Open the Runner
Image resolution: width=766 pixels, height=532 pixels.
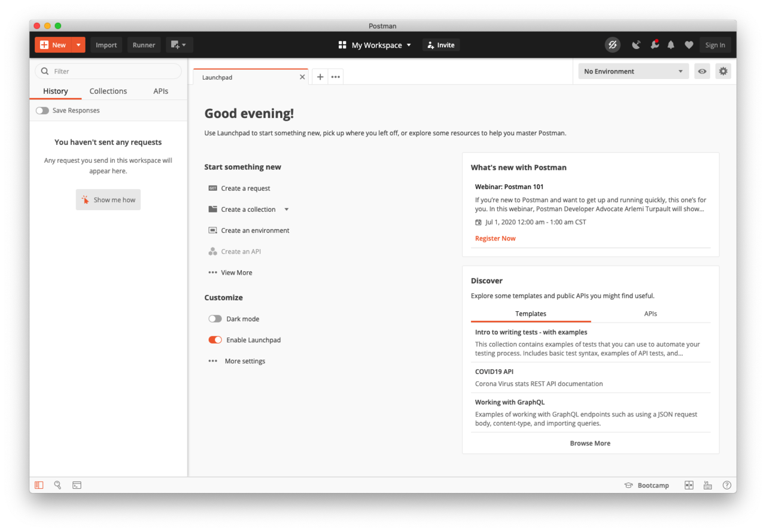tap(144, 45)
